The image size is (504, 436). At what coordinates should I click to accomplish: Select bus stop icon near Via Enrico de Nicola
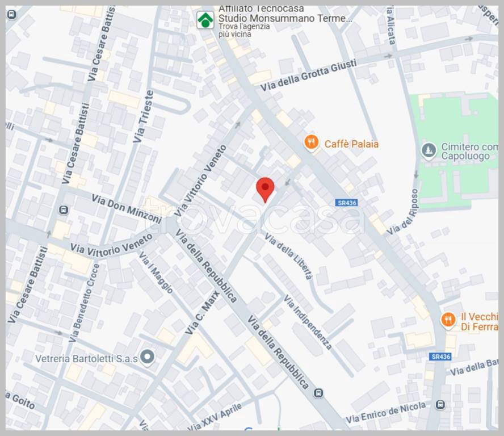click(440, 404)
